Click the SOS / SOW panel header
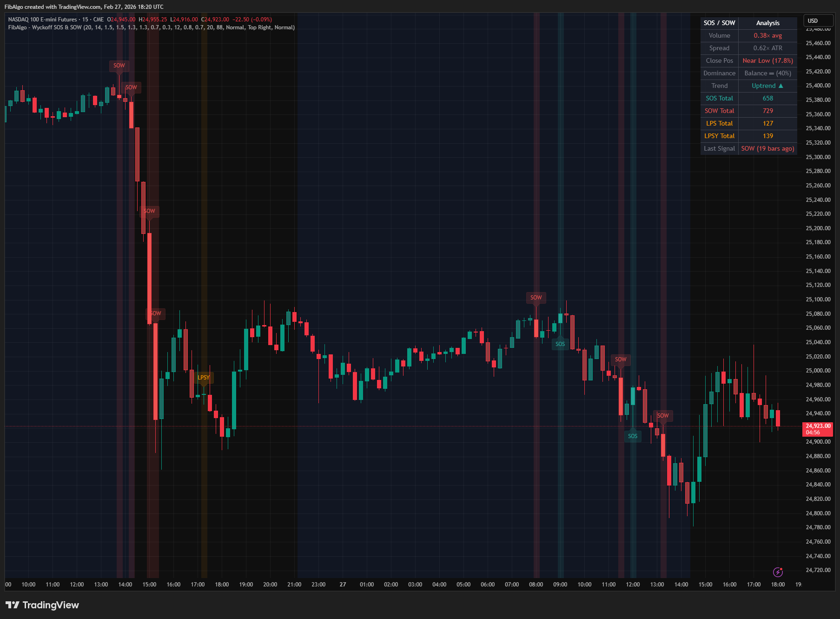Image resolution: width=840 pixels, height=619 pixels. coord(719,22)
